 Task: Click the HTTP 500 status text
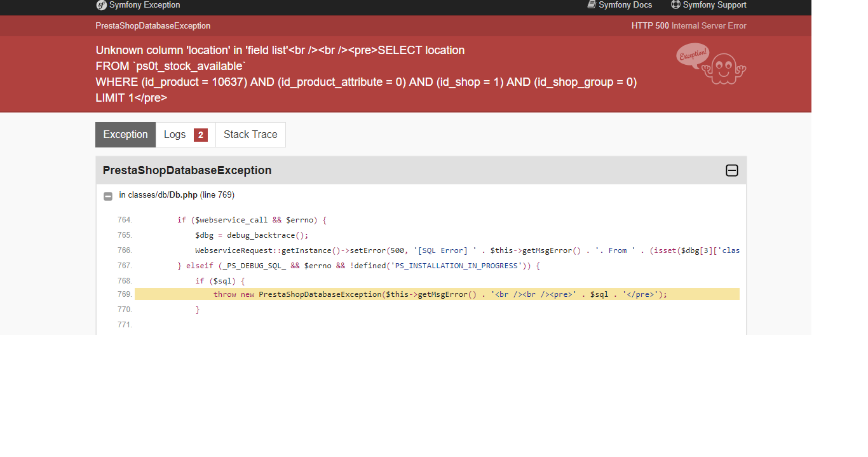coord(650,26)
